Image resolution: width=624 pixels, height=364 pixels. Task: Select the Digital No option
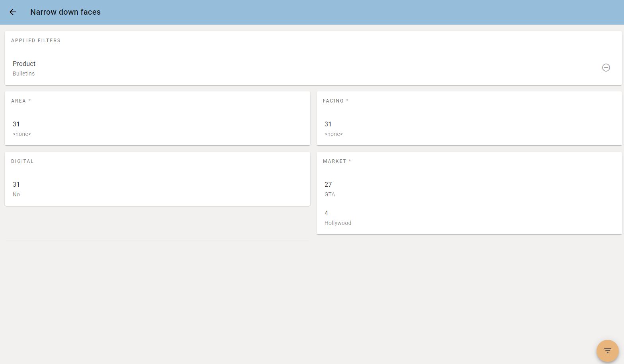click(157, 188)
